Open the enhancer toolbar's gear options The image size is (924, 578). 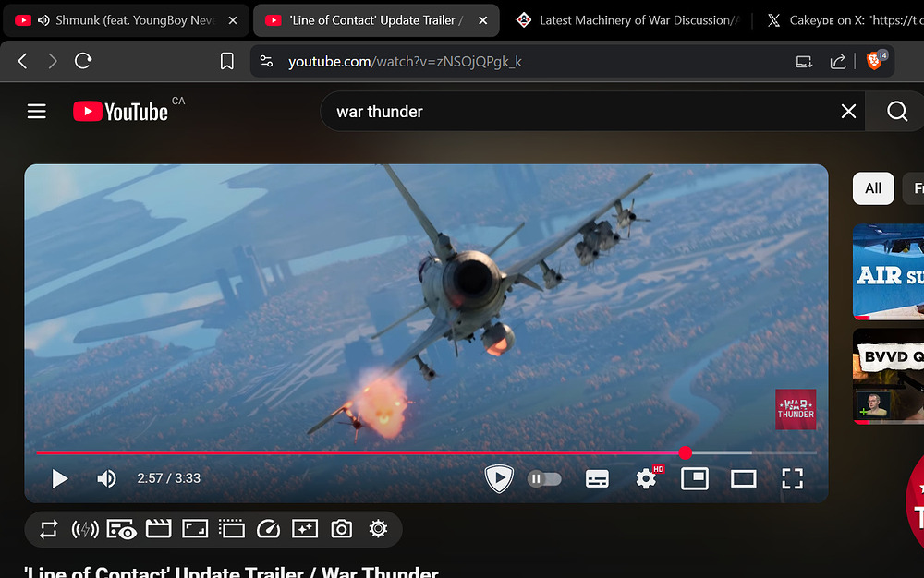378,529
